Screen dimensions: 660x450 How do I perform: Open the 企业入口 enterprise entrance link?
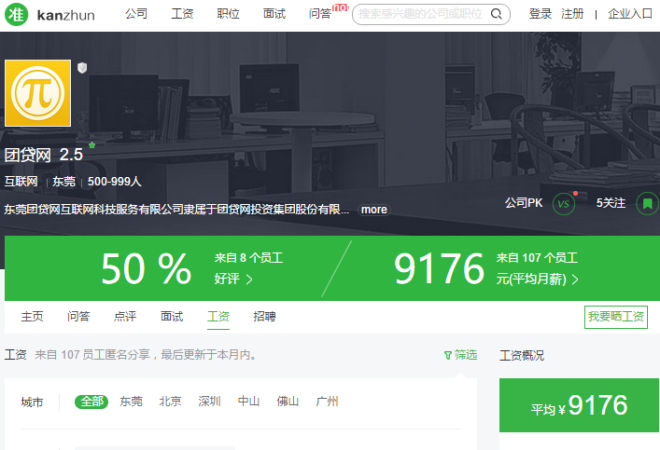point(630,14)
